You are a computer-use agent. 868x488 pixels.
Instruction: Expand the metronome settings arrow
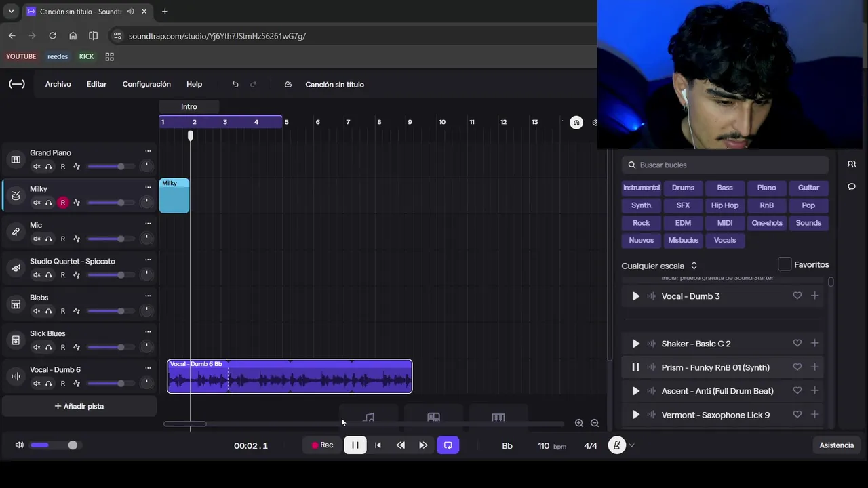coord(632,445)
